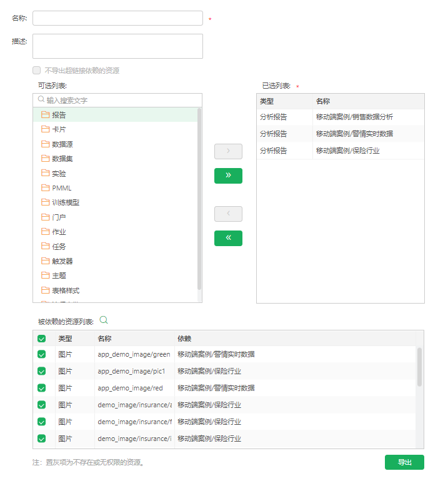Screen dimensions: 448x481
Task: Click the search icon beside 被依赖的资源列表
Action: [104, 320]
